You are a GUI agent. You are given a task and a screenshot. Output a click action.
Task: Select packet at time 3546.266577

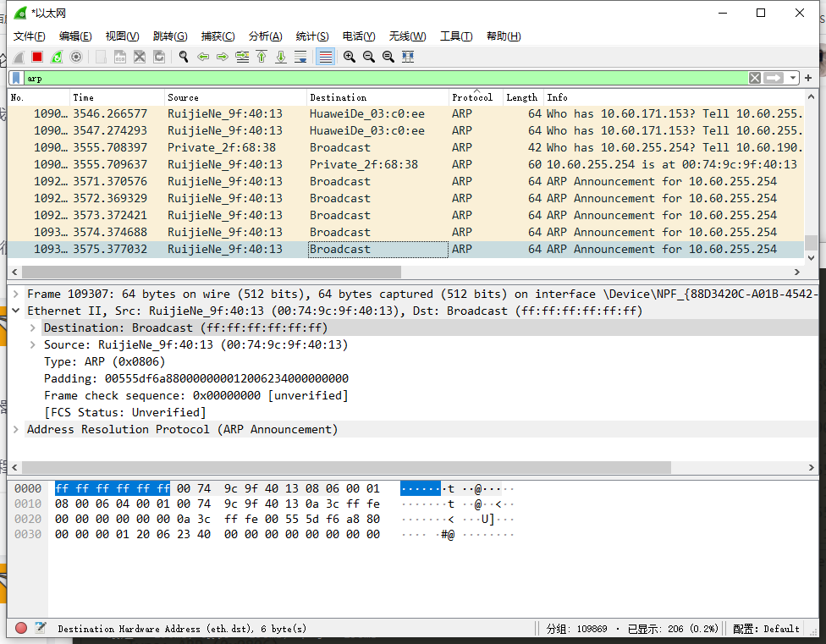click(405, 113)
